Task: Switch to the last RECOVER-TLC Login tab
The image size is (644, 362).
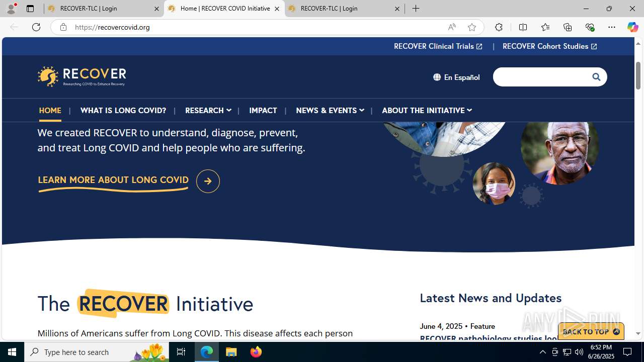Action: coord(344,9)
